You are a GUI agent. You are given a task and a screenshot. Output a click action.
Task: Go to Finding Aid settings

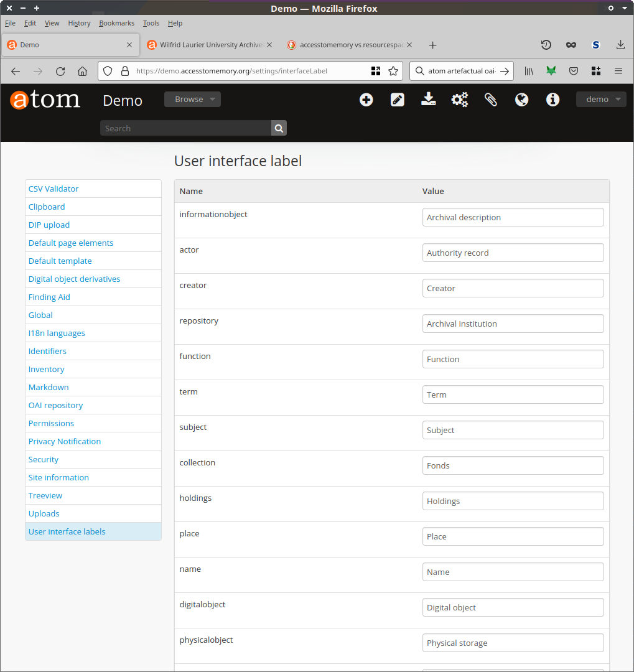[x=49, y=297]
